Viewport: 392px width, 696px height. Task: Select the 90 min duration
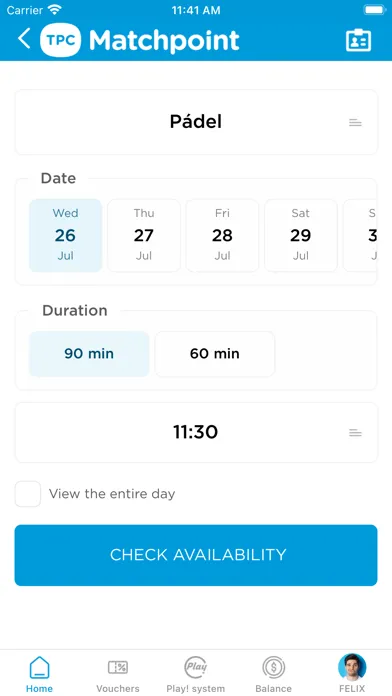89,354
